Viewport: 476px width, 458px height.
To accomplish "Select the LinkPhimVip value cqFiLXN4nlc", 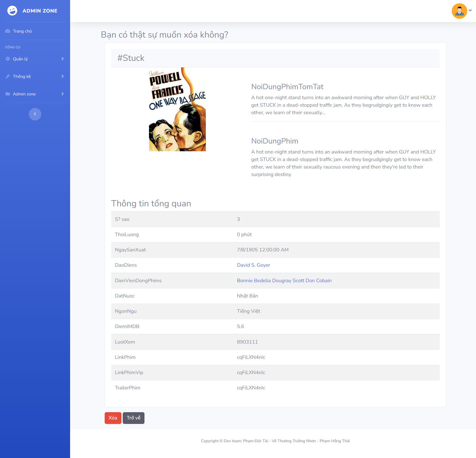I will (x=251, y=372).
